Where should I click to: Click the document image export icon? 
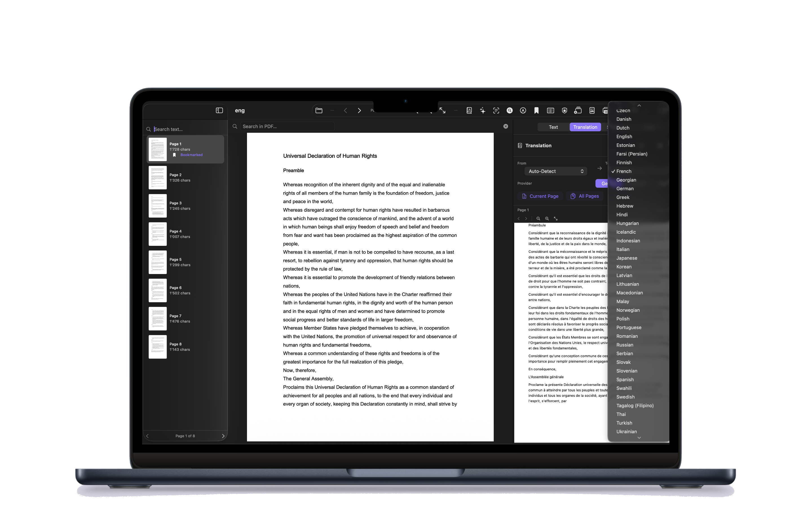[592, 110]
